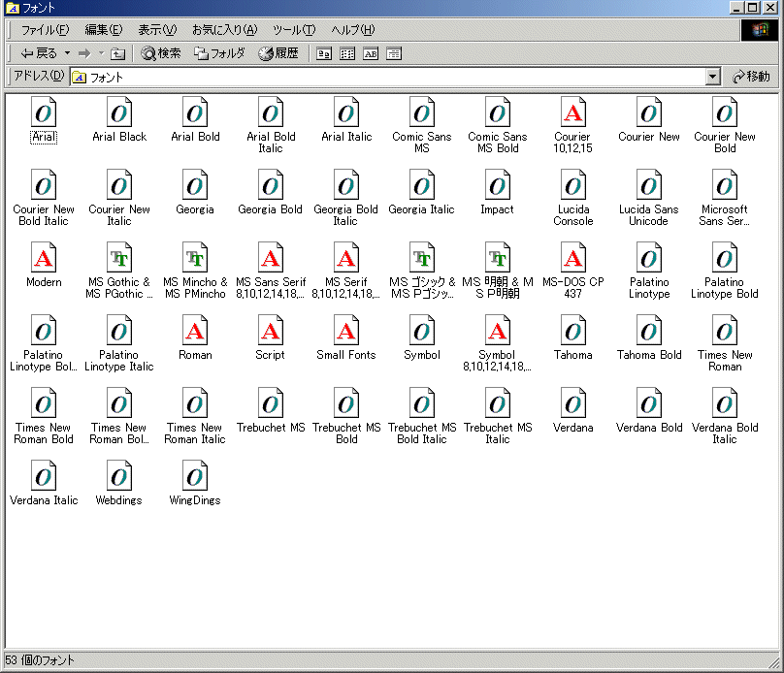Open the 履歴 history button
Viewport: 784px width, 673px height.
(278, 53)
